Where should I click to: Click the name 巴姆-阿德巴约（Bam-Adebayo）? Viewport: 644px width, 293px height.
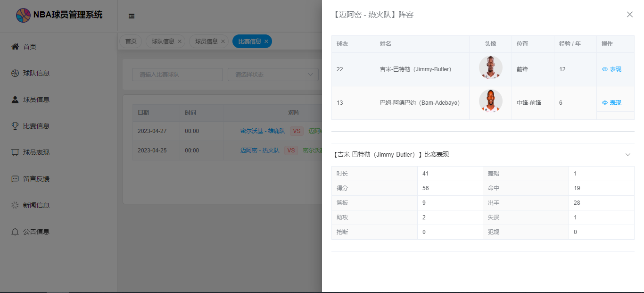point(420,103)
